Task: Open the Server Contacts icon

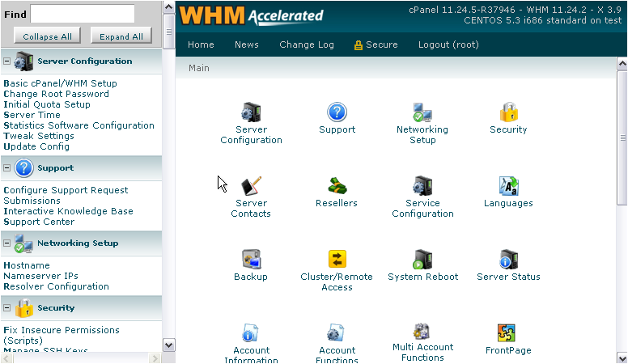Action: pos(251,186)
